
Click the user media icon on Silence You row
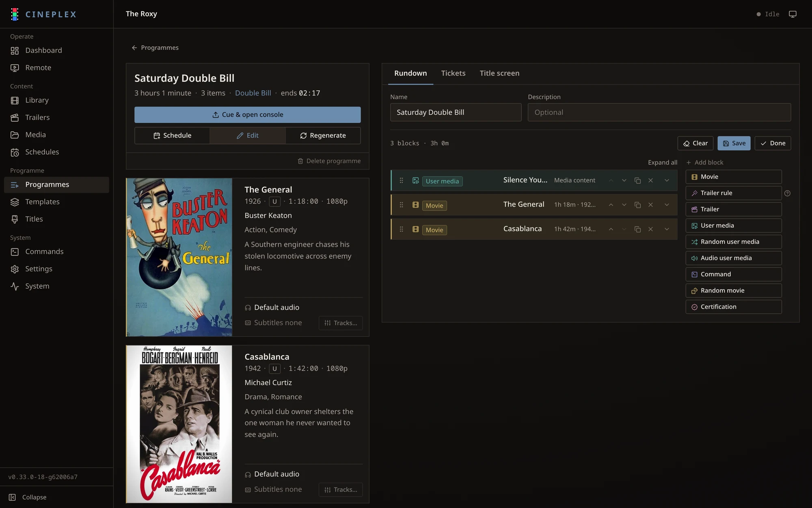pyautogui.click(x=415, y=180)
